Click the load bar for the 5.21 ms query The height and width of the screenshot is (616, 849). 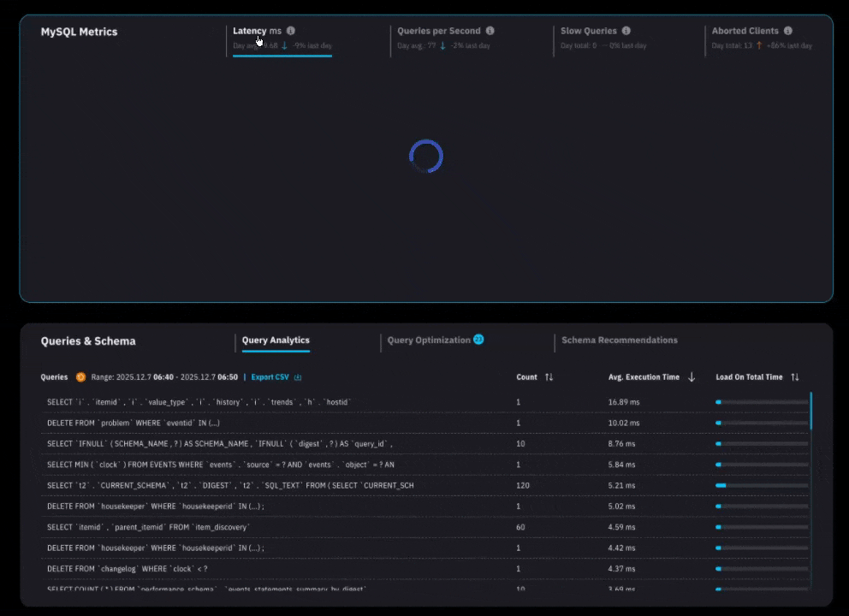762,486
